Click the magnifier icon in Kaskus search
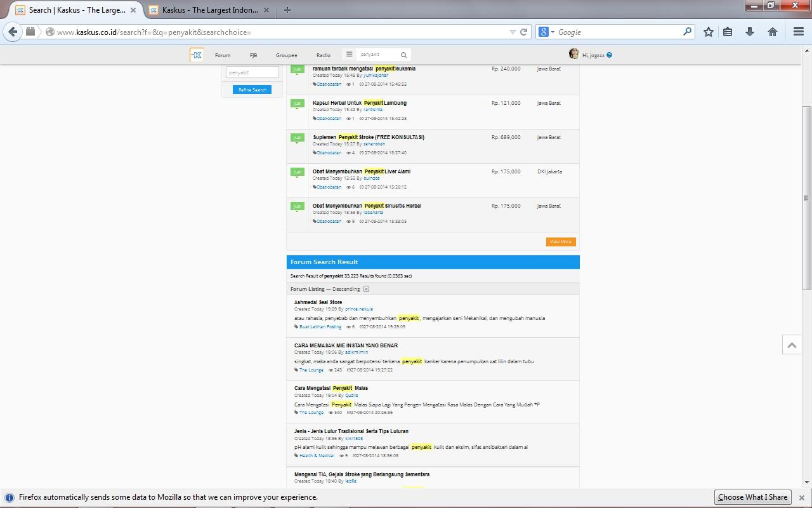The width and height of the screenshot is (812, 508). pyautogui.click(x=403, y=55)
